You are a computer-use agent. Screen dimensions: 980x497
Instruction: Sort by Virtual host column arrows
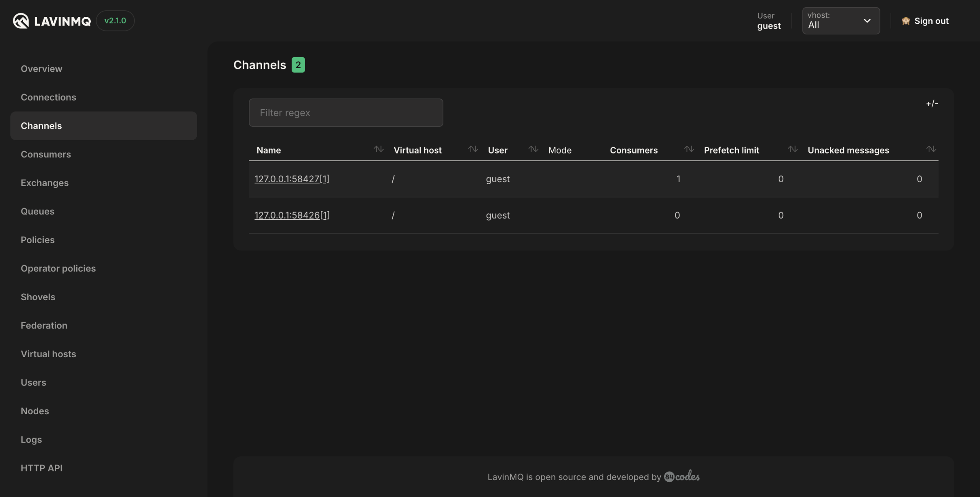point(473,149)
